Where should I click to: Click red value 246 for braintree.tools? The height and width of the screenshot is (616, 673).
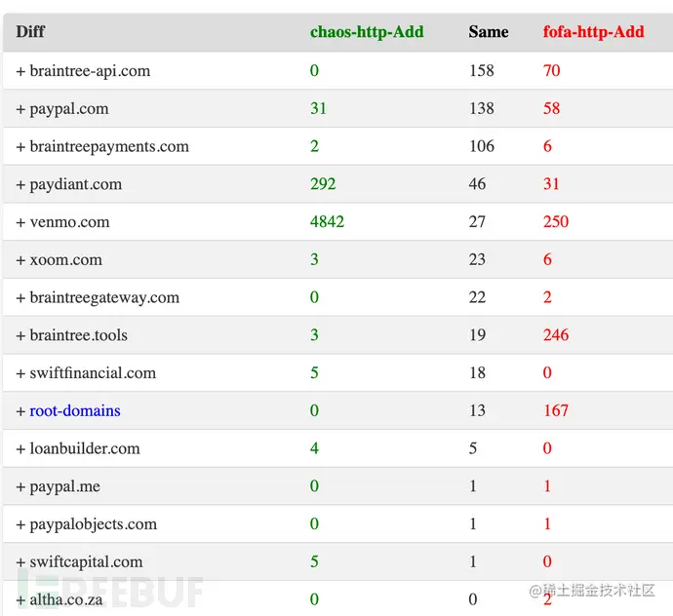(x=556, y=335)
